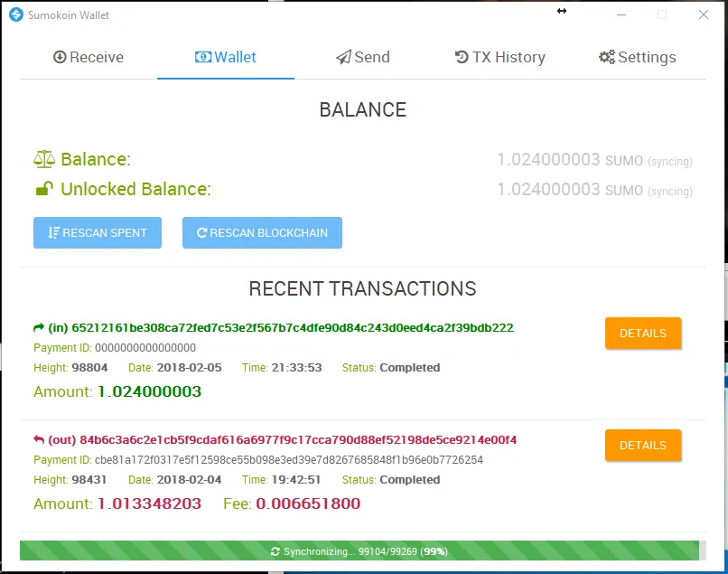Image resolution: width=728 pixels, height=574 pixels.
Task: Open Details for the outgoing transaction 84b6c3a6c2
Action: coord(643,446)
